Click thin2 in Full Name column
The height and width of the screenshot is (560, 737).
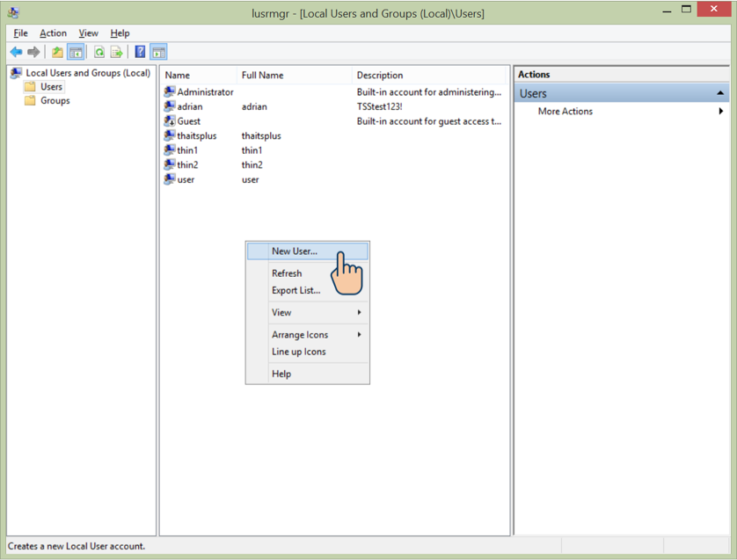click(x=252, y=164)
